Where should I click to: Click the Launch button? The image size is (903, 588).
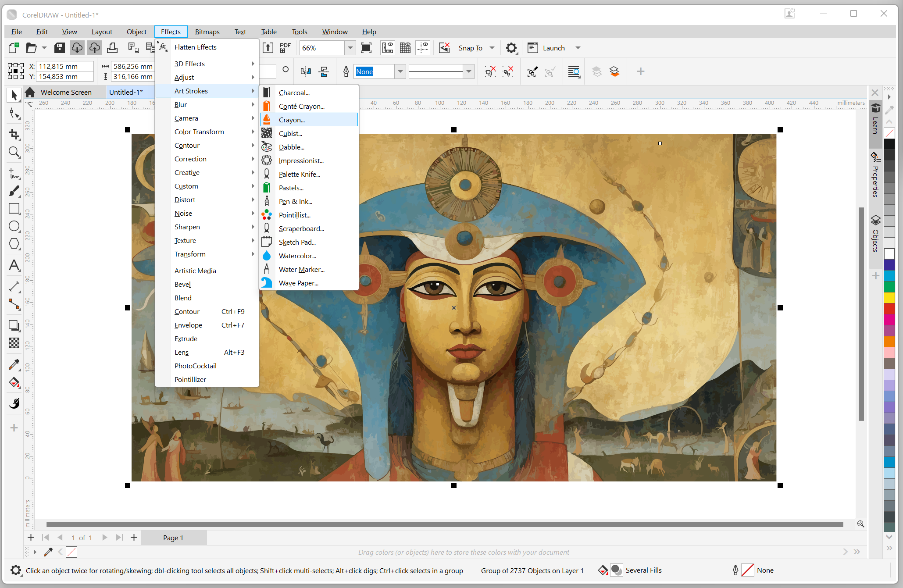point(553,48)
